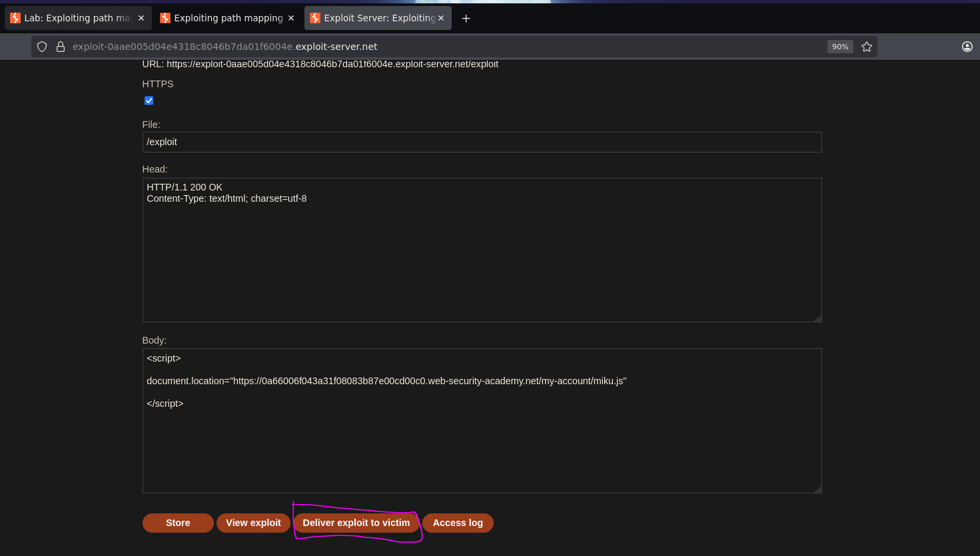980x556 pixels.
Task: Select the Exploit Server tab
Action: tap(378, 18)
